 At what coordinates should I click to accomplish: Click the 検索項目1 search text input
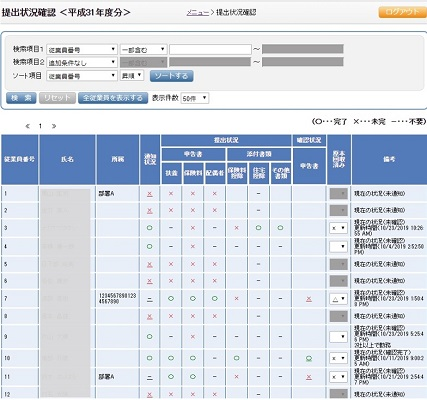click(210, 50)
